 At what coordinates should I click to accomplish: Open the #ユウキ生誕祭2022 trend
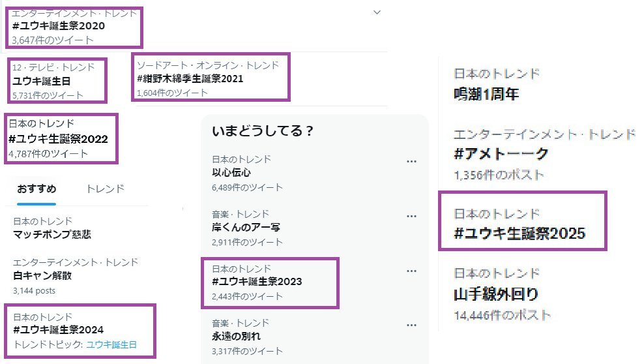click(58, 139)
